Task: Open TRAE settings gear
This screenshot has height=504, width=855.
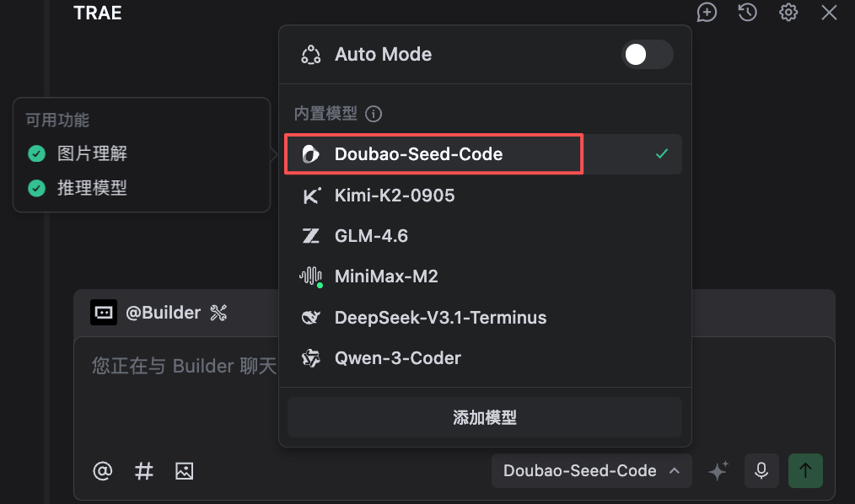Action: pos(788,13)
